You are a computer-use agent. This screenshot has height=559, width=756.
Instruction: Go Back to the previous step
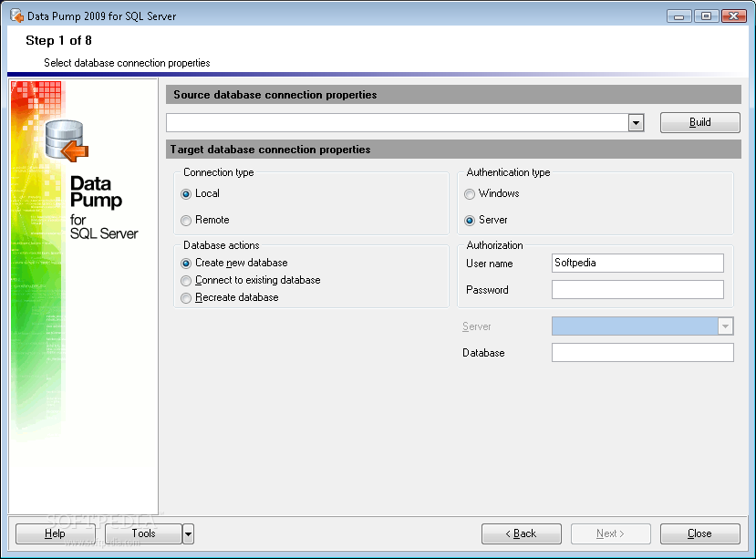(x=522, y=533)
